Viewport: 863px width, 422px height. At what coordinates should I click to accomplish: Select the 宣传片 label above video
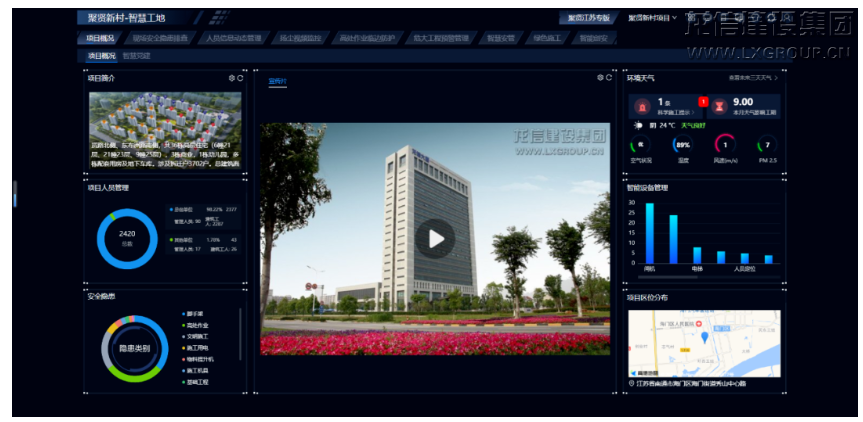pos(277,80)
